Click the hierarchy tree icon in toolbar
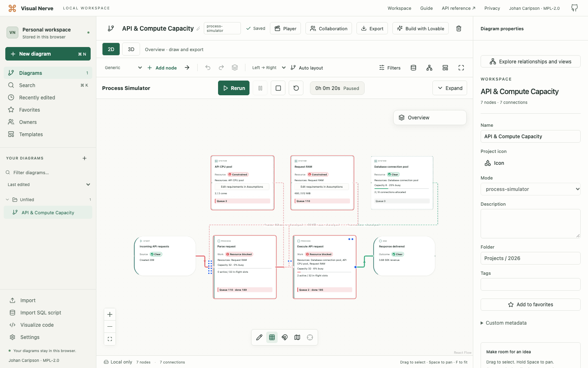 429,68
